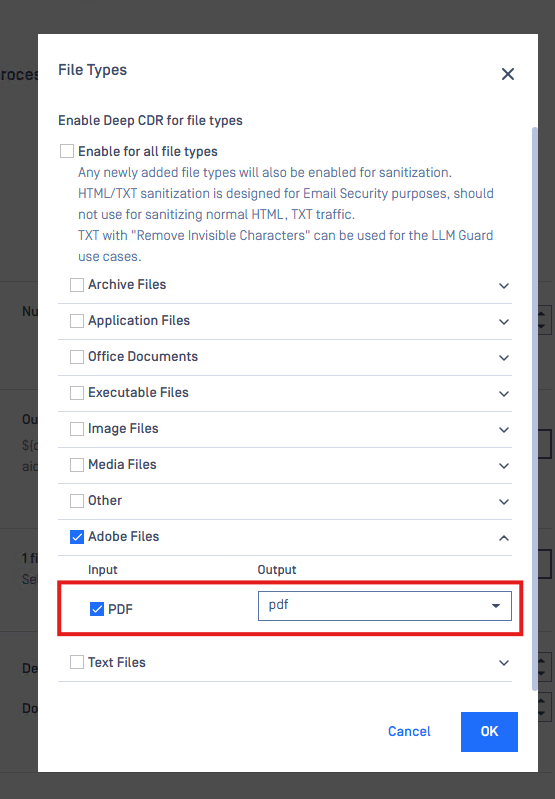Check Enable for all file types

click(x=67, y=151)
